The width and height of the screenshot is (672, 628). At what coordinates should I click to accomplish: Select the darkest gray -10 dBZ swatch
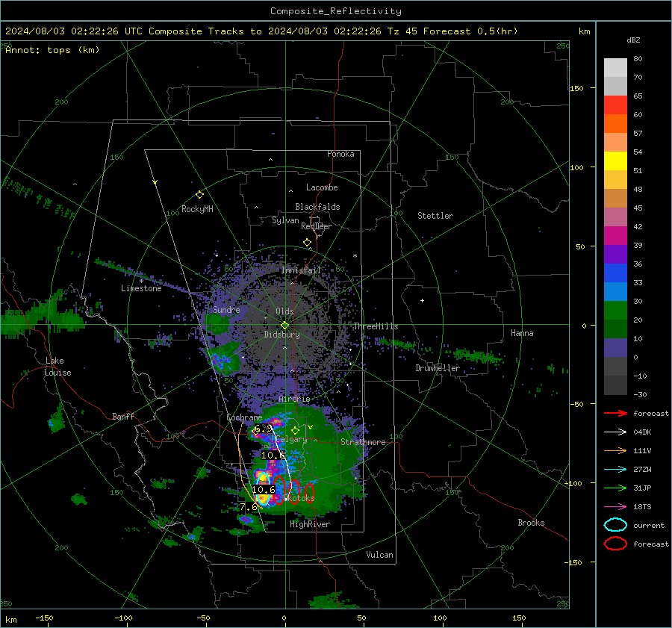(615, 385)
